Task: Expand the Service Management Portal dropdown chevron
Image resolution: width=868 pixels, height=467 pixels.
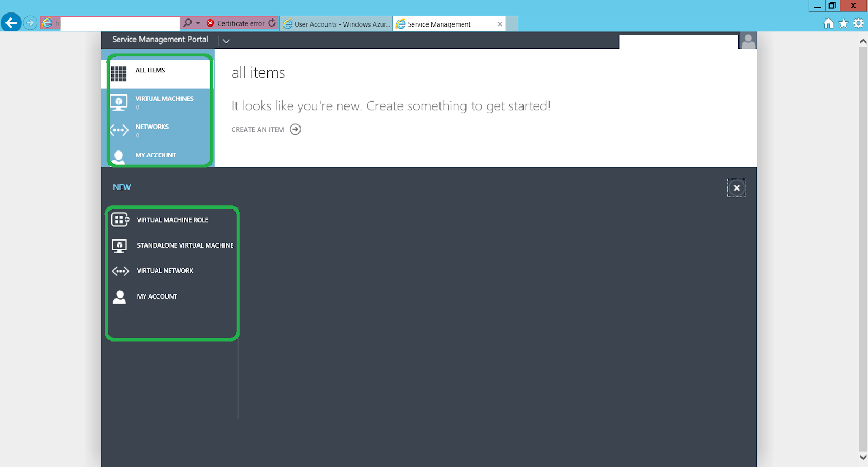Action: 226,41
